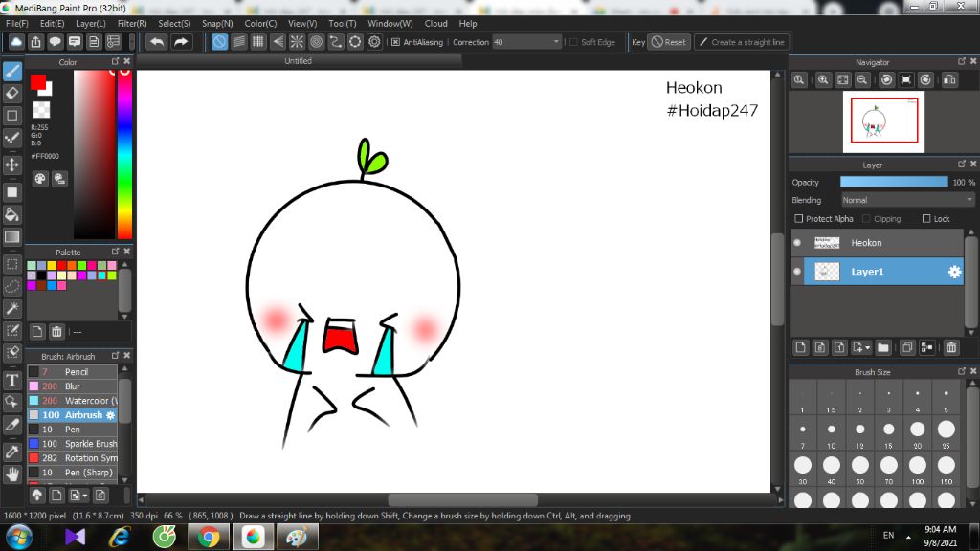Open Internet Explorer from the taskbar
Screen dimensions: 980x551
tap(119, 537)
